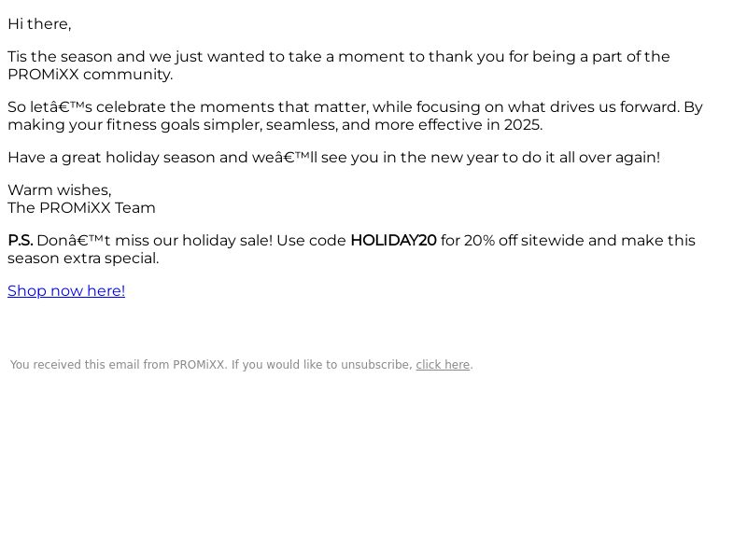Click the unsubscribe "click here" link
Image resolution: width=747 pixels, height=560 pixels.
(443, 365)
